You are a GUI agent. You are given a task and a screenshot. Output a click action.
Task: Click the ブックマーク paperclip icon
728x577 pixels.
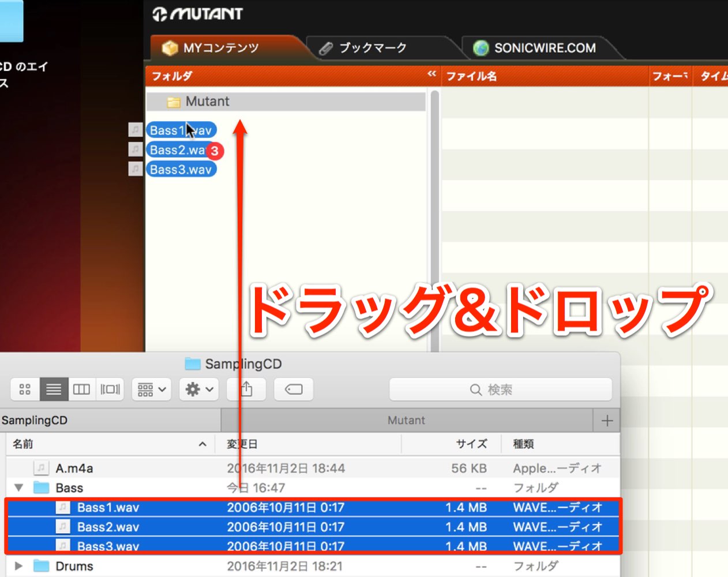[326, 48]
